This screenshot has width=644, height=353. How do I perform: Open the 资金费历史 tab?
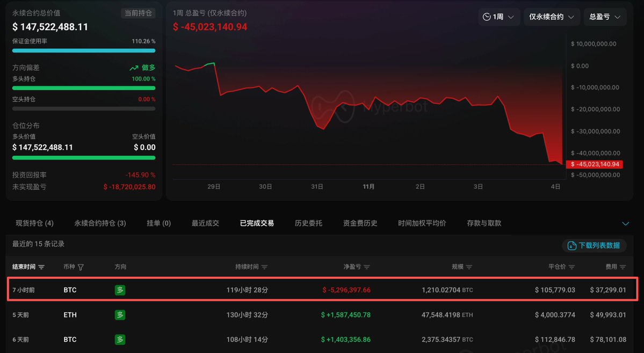tap(360, 223)
